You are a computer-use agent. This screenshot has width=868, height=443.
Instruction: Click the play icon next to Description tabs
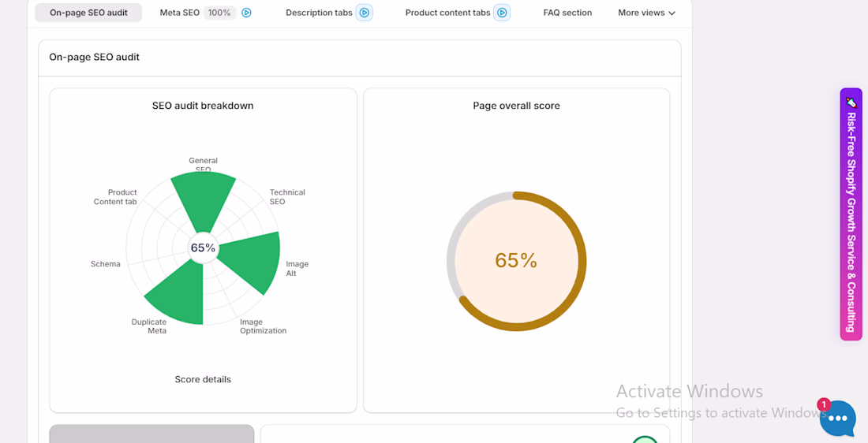[x=364, y=13]
